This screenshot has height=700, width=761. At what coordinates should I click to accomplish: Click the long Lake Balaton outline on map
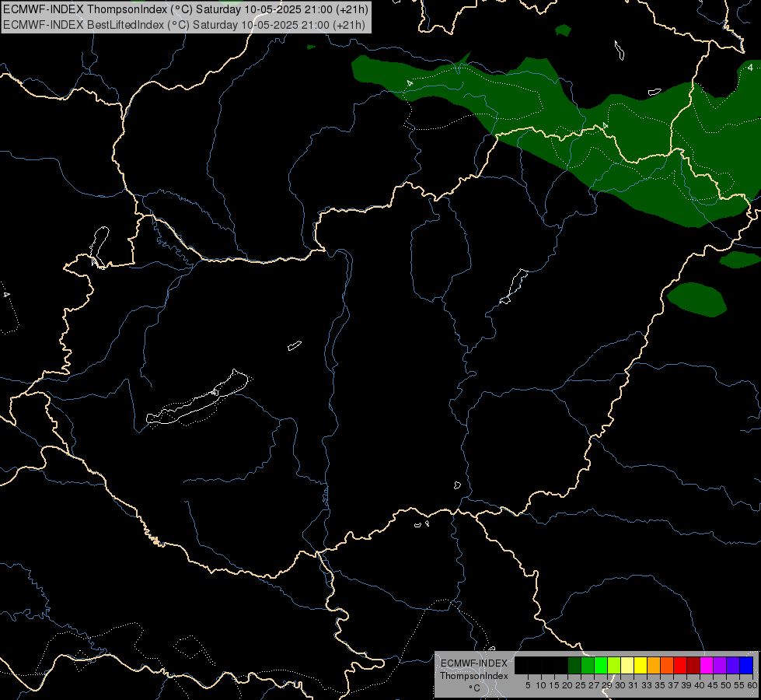(x=197, y=398)
